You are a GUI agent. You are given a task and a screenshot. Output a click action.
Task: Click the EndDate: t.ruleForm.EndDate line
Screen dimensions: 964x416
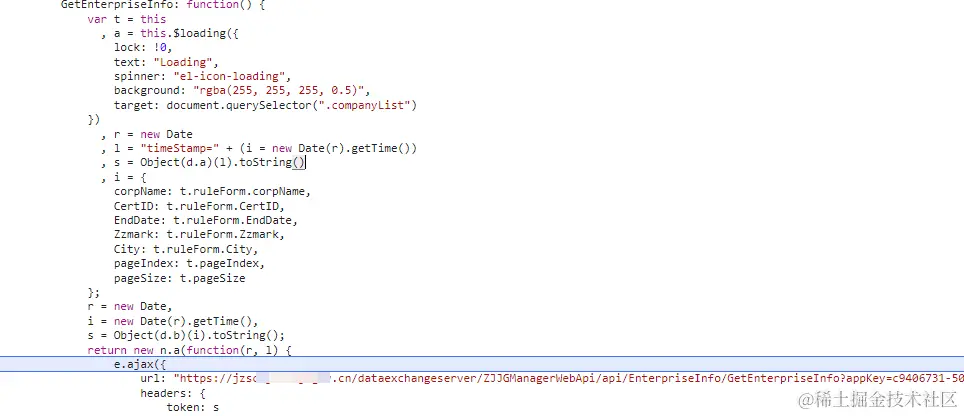click(x=206, y=221)
